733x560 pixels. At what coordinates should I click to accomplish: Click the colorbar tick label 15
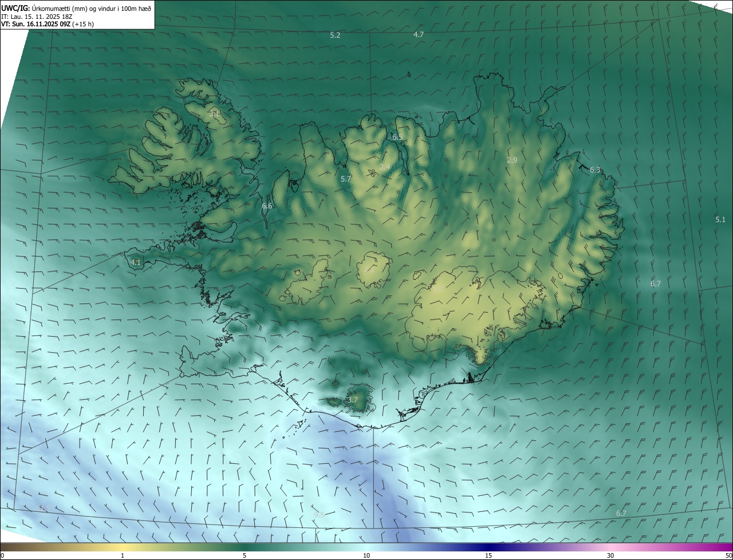pos(488,555)
